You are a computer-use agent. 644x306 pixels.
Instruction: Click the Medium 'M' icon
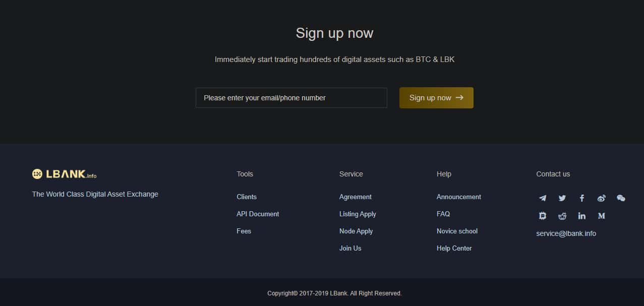[x=601, y=216]
